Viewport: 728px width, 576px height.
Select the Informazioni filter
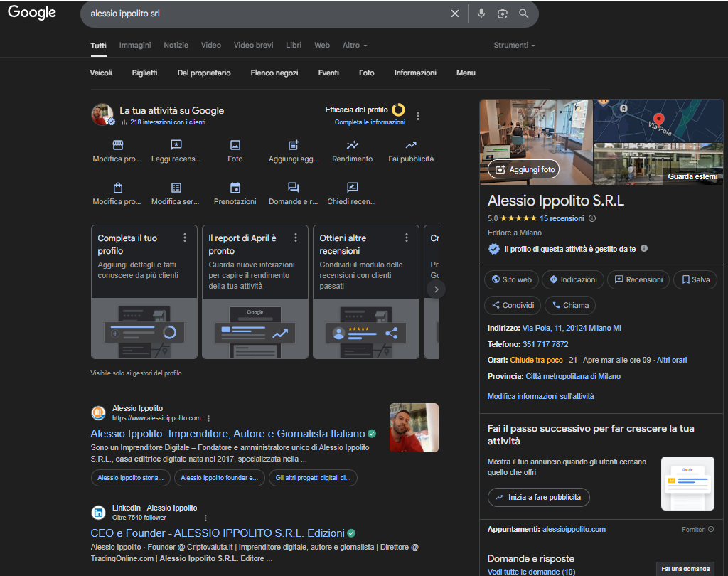[x=415, y=73]
